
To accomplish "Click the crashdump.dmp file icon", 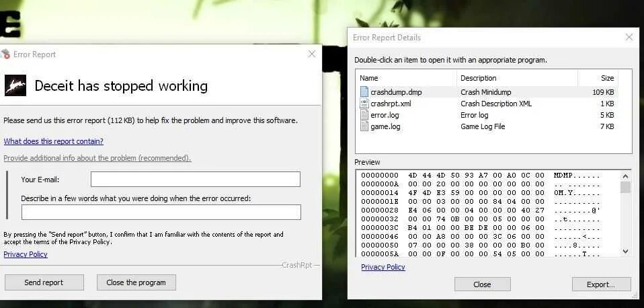I will (x=364, y=91).
